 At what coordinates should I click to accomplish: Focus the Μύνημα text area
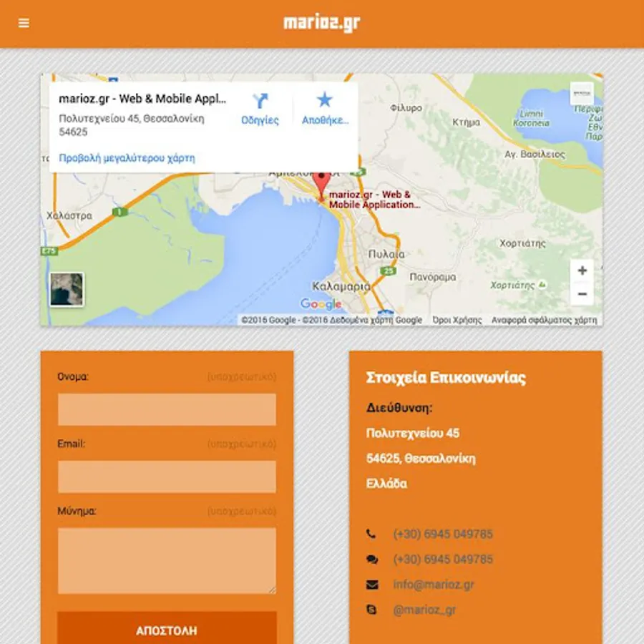(167, 560)
